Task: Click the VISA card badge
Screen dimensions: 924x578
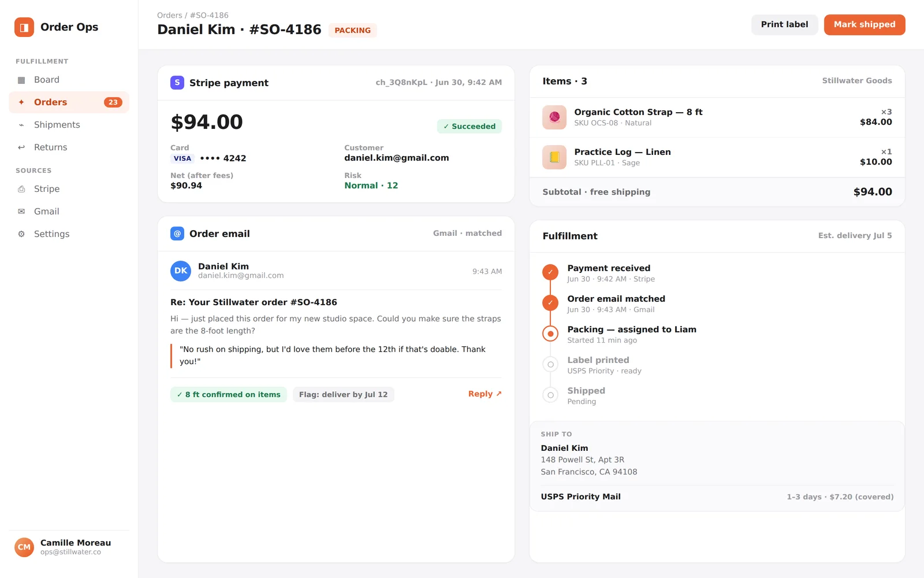Action: pyautogui.click(x=182, y=158)
